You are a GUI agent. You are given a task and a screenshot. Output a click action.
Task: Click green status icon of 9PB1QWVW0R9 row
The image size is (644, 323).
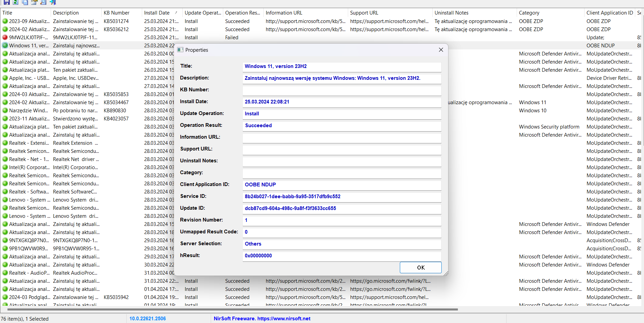click(5, 248)
